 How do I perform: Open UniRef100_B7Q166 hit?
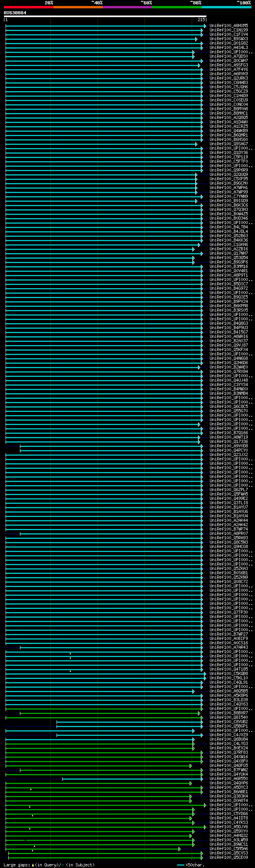point(229,433)
